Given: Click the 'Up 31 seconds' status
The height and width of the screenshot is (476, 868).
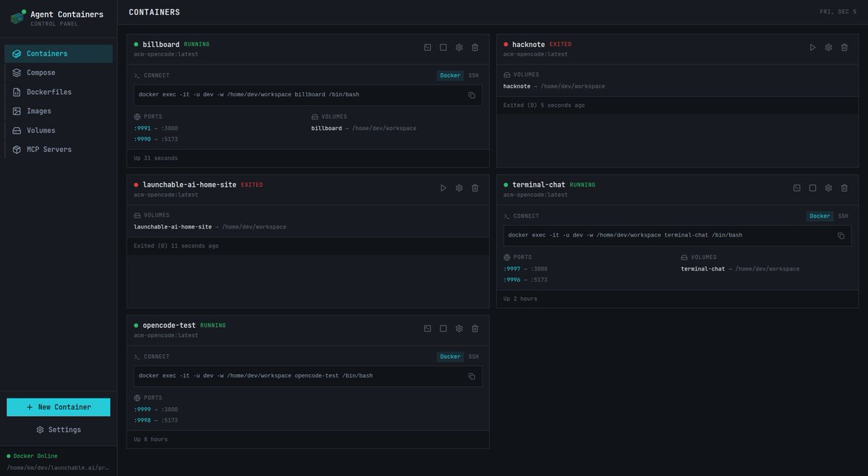Looking at the screenshot, I should (x=156, y=158).
